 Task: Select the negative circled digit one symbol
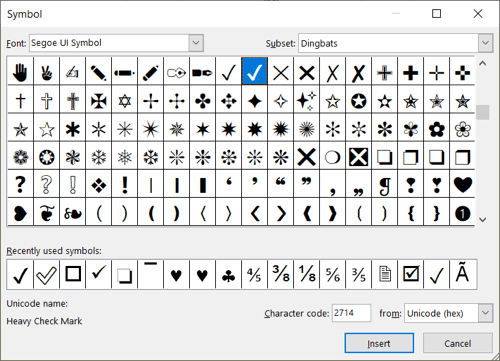[x=462, y=212]
